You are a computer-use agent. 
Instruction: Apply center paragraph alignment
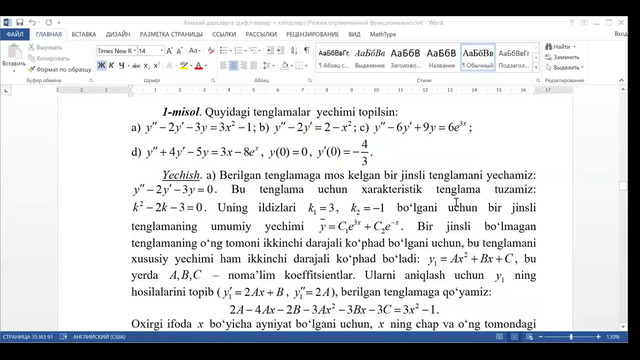coord(233,65)
